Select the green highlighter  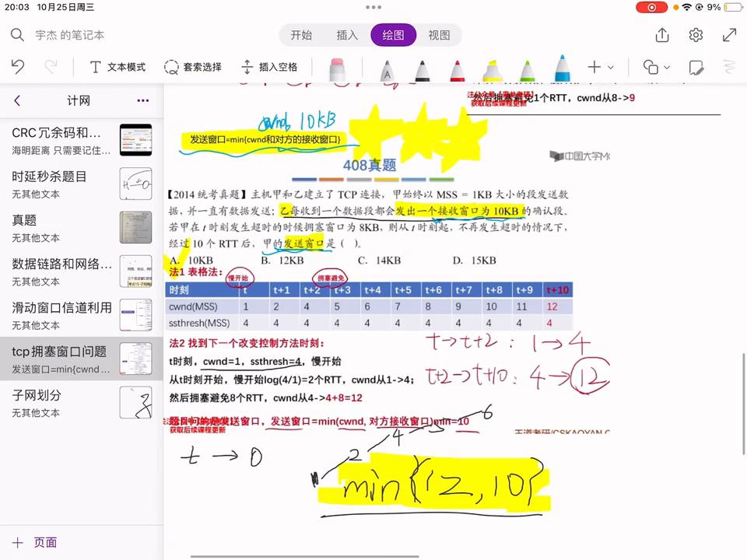[528, 68]
